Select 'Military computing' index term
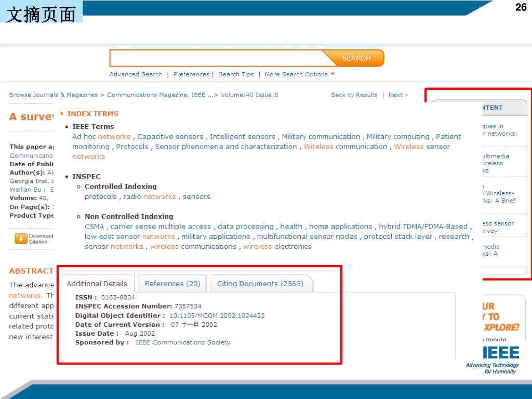Screen dimensions: 532x399 pyautogui.click(x=398, y=137)
